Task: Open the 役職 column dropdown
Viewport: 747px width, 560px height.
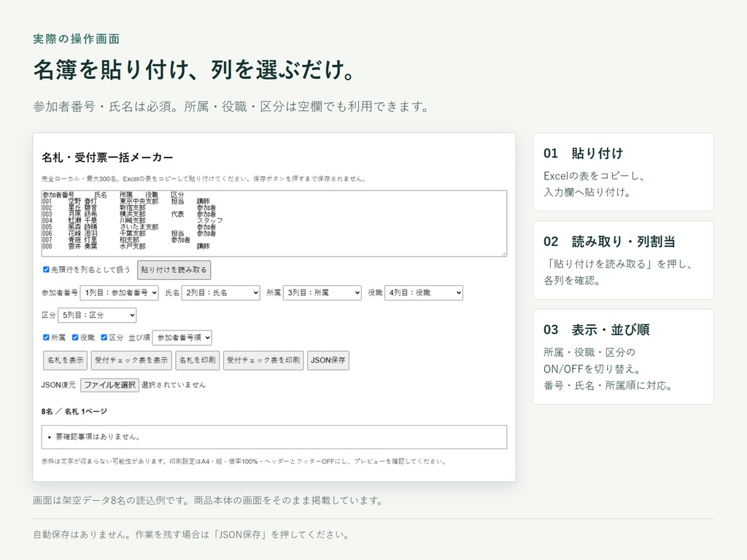Action: point(424,292)
